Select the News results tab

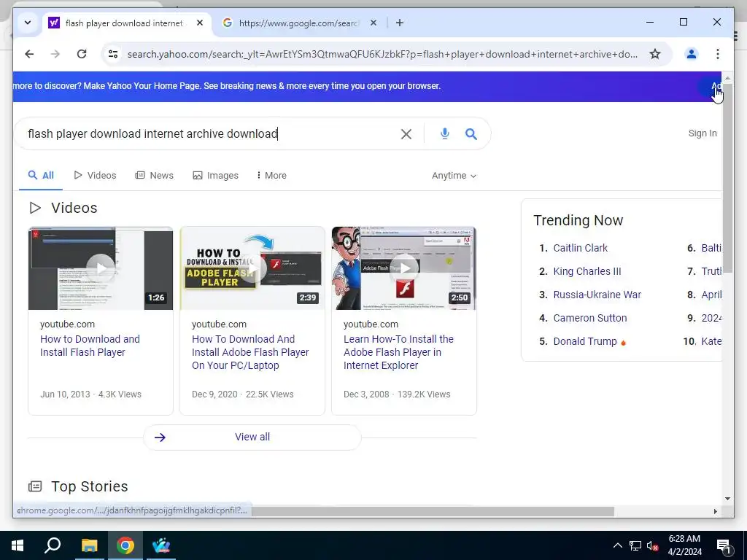point(155,175)
